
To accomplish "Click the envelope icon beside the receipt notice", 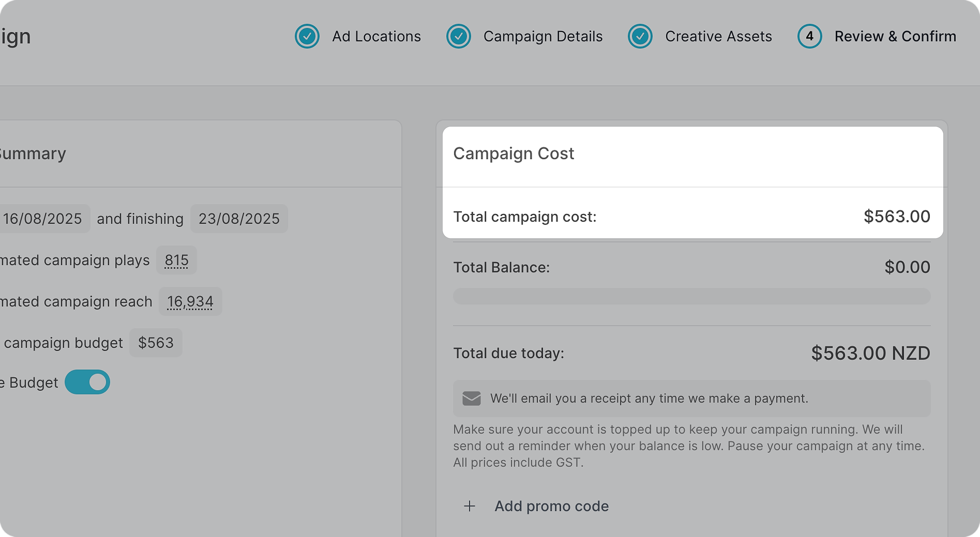I will (471, 398).
